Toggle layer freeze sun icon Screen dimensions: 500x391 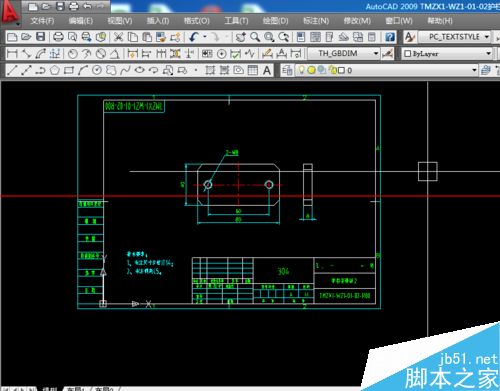tap(311, 70)
